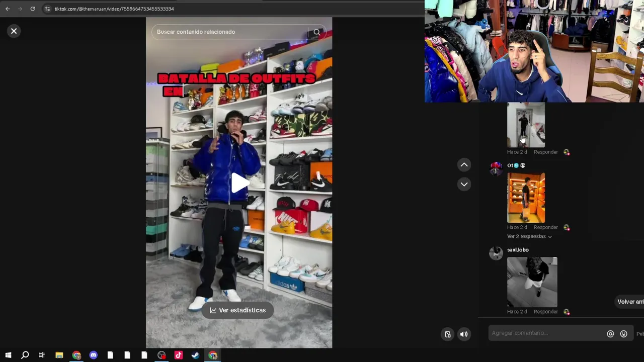The image size is (644, 362).
Task: Open black-and-white photo in saul.lobo comment
Action: tap(532, 282)
